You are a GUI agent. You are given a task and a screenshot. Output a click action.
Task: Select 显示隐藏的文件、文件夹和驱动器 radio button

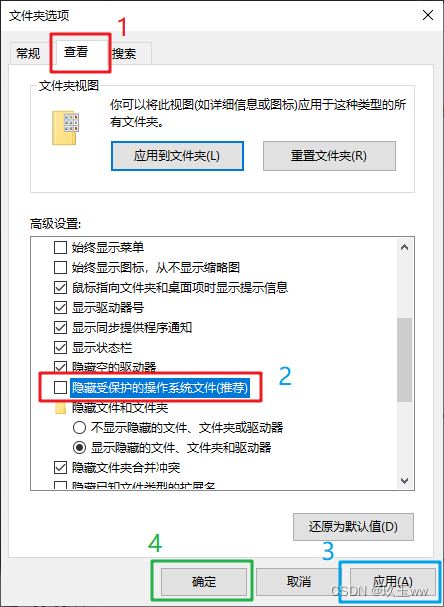79,448
